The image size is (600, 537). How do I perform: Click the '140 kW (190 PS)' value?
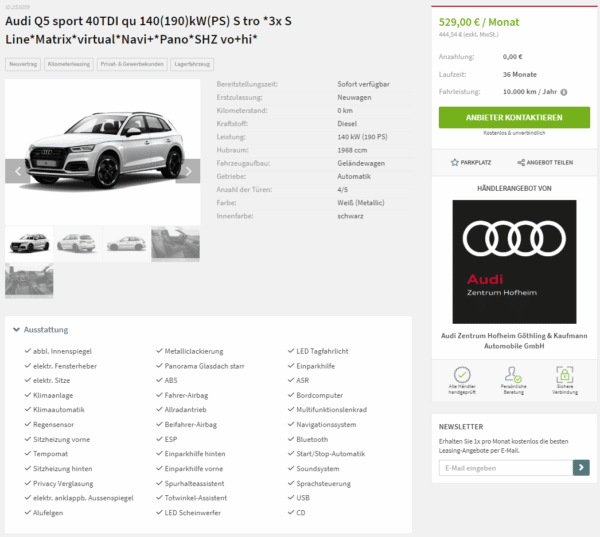pos(362,137)
